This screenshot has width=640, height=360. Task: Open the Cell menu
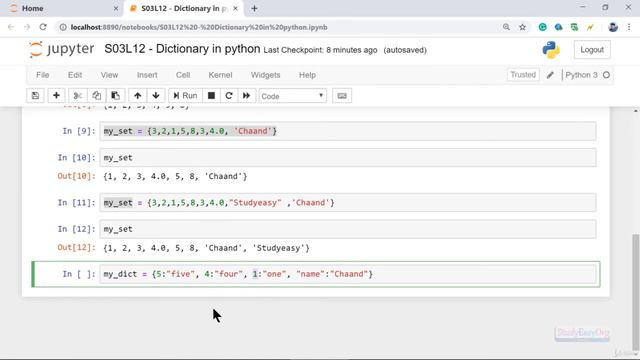click(x=183, y=75)
